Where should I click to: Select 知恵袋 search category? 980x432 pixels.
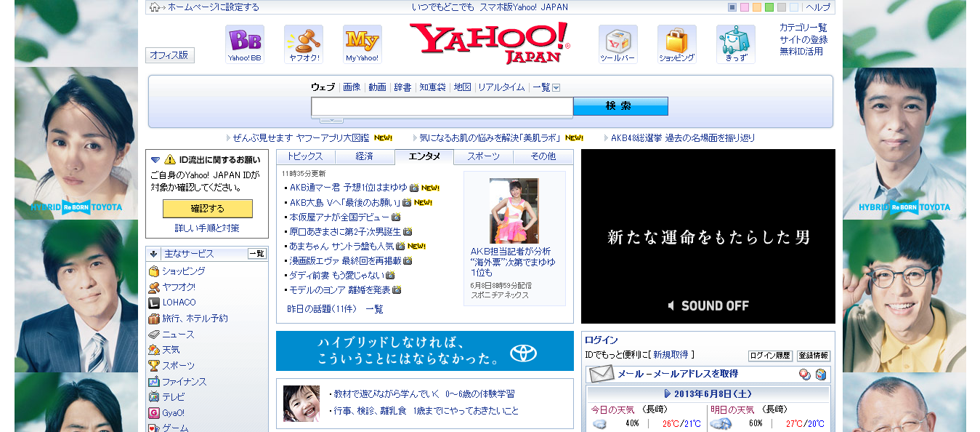tap(432, 87)
